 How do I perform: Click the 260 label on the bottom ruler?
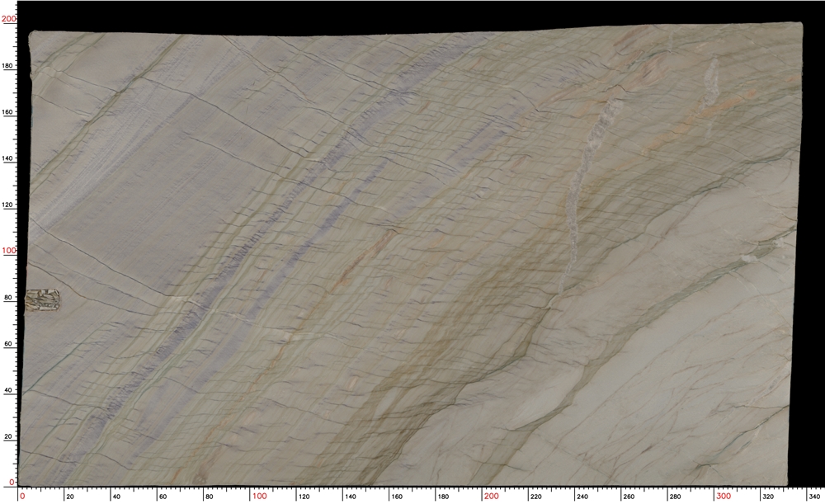[629, 496]
